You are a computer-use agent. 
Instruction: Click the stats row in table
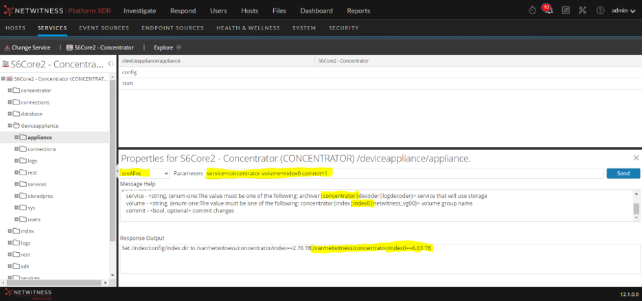point(380,83)
